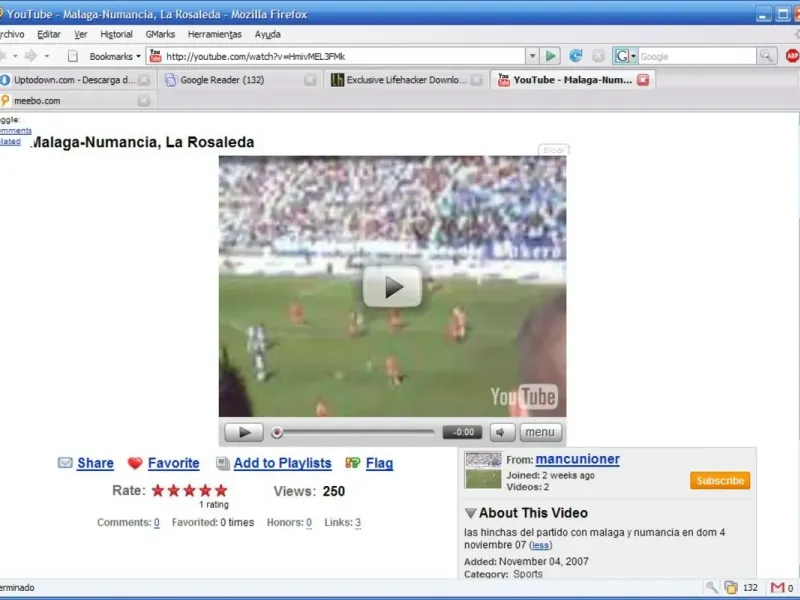Open the search engine selector dropdown
800x600 pixels.
point(624,56)
